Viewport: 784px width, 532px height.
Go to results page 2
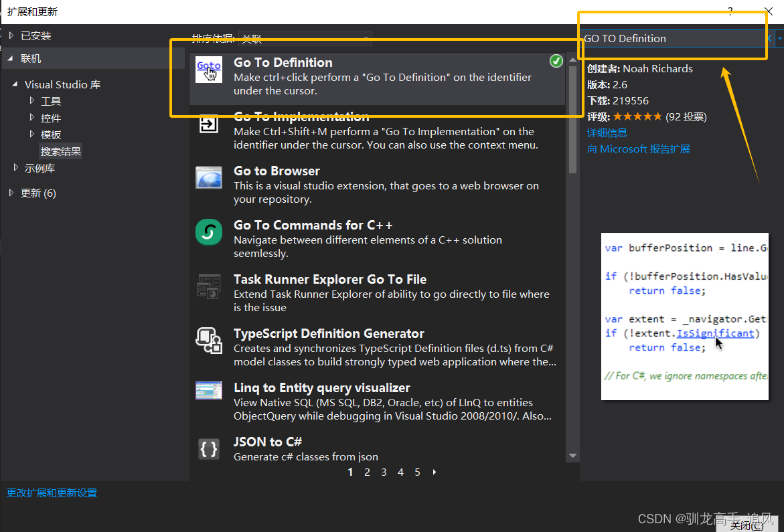pos(367,472)
